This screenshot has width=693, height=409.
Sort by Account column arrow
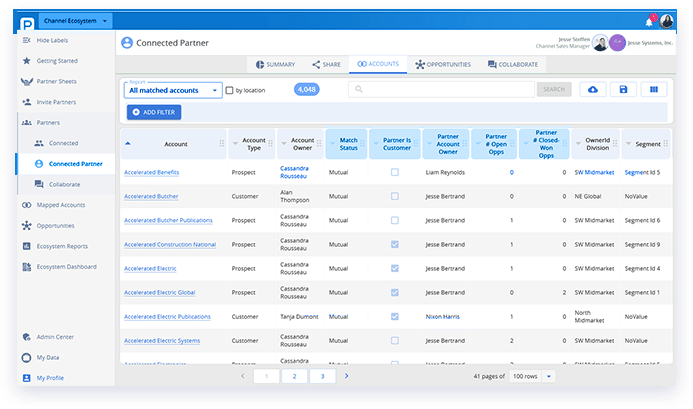[x=128, y=143]
